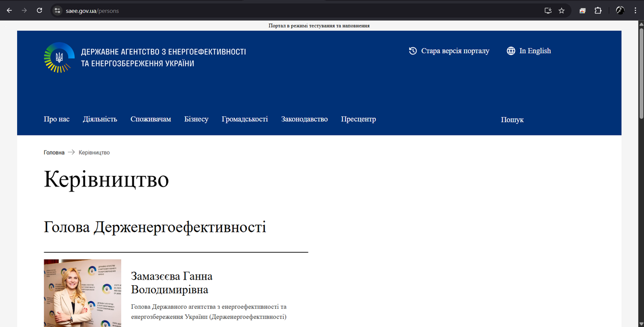Open the Громадськості menu
This screenshot has width=644, height=327.
coord(245,119)
